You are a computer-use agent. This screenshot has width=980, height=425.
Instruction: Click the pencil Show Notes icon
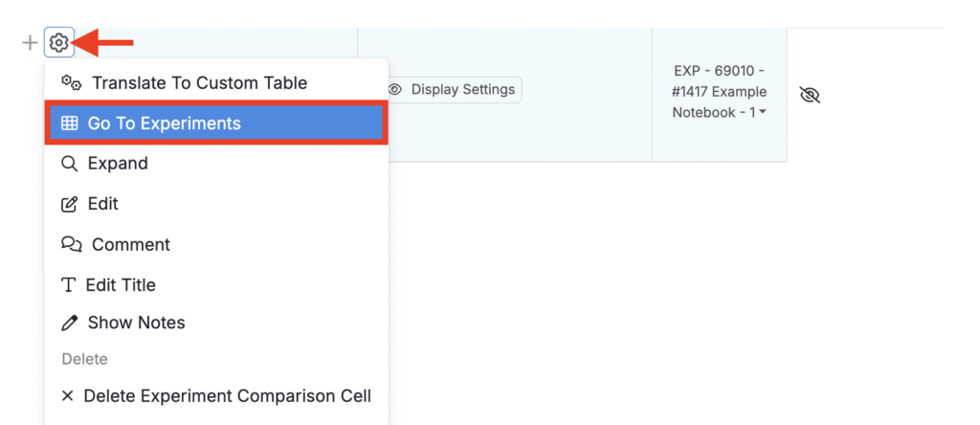coord(69,324)
